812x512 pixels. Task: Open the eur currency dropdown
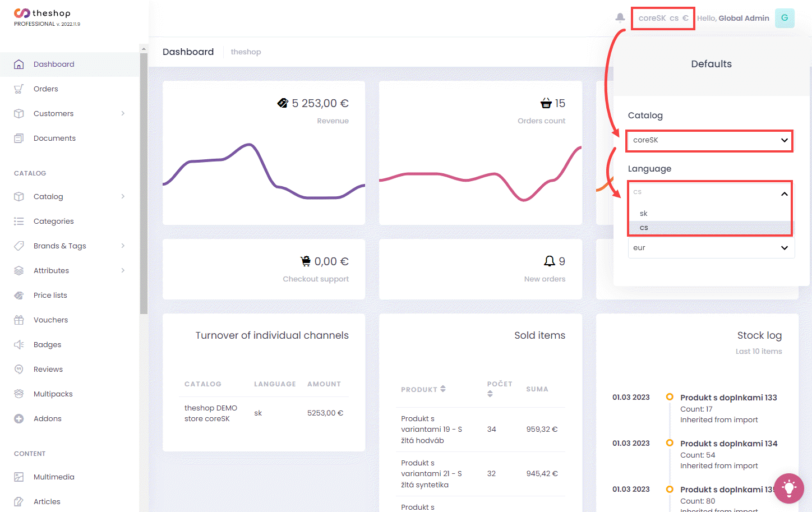(711, 248)
